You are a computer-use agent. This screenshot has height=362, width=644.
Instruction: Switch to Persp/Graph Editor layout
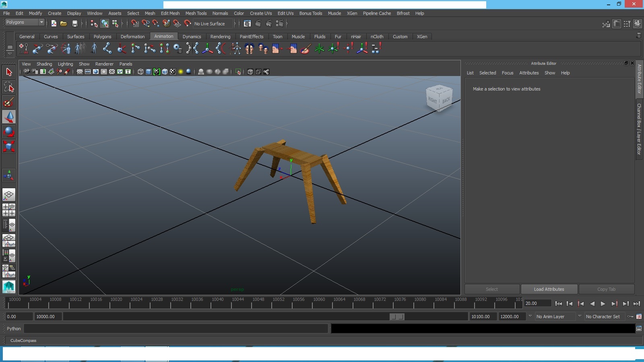click(9, 241)
